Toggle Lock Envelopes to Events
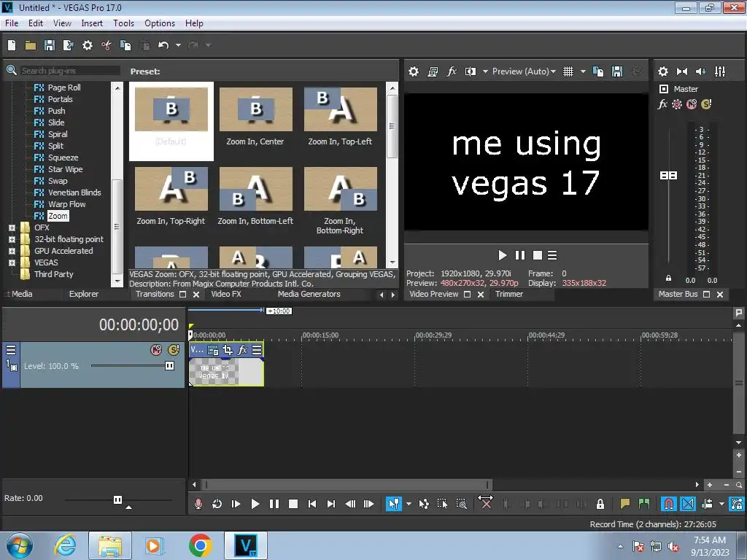Screen dimensions: 747x560 pos(737,504)
